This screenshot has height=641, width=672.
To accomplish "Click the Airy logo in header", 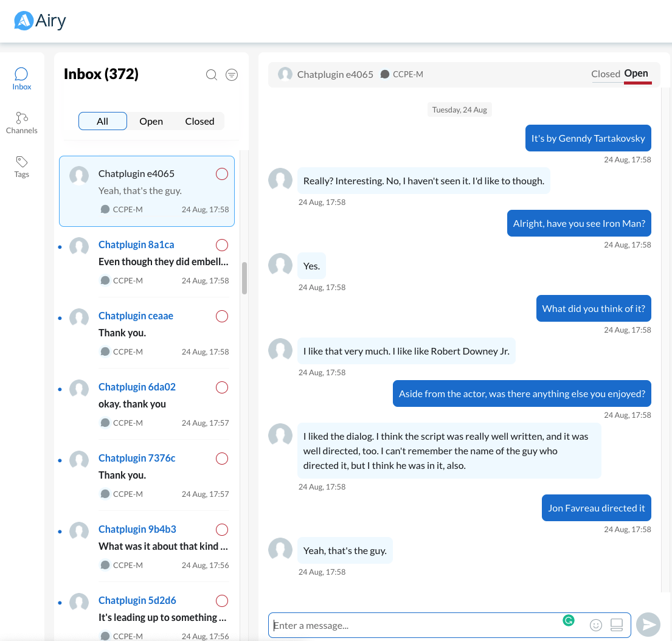I will (40, 21).
